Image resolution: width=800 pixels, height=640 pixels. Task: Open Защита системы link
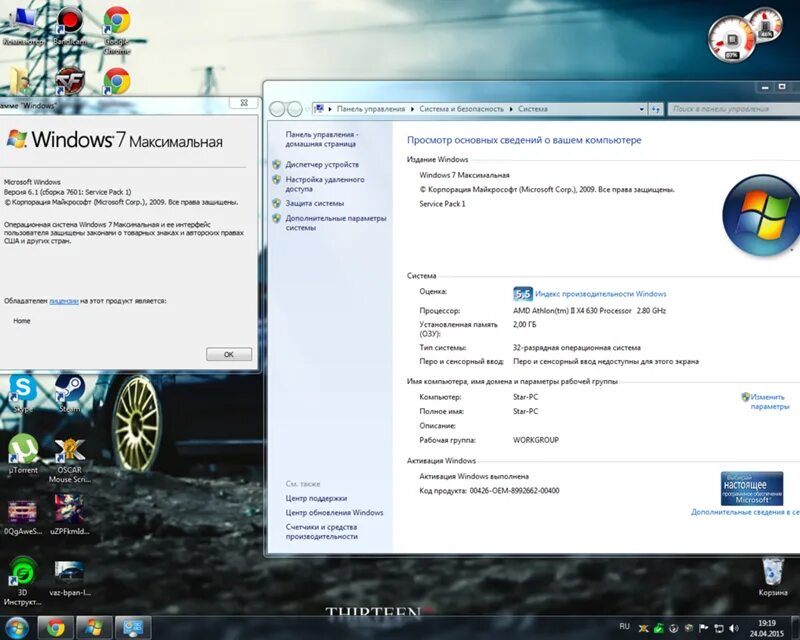(314, 203)
